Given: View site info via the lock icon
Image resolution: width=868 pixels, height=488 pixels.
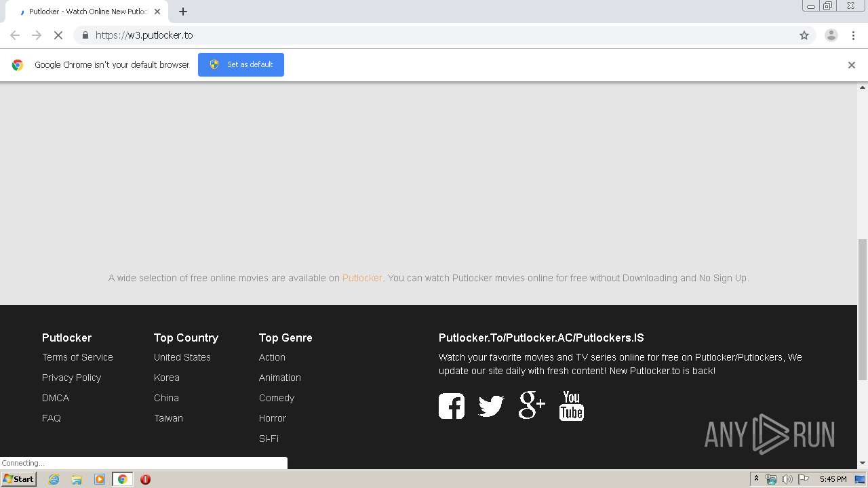Looking at the screenshot, I should pos(85,35).
